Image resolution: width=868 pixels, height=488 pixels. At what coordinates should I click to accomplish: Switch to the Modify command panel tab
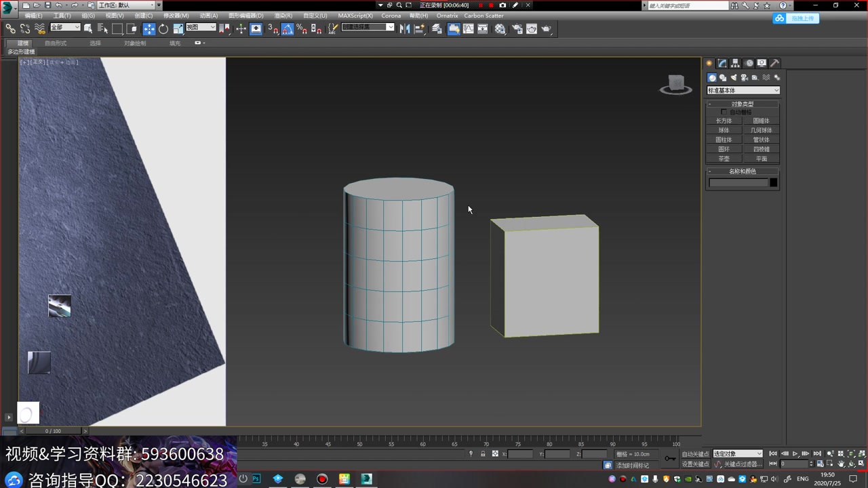(722, 63)
